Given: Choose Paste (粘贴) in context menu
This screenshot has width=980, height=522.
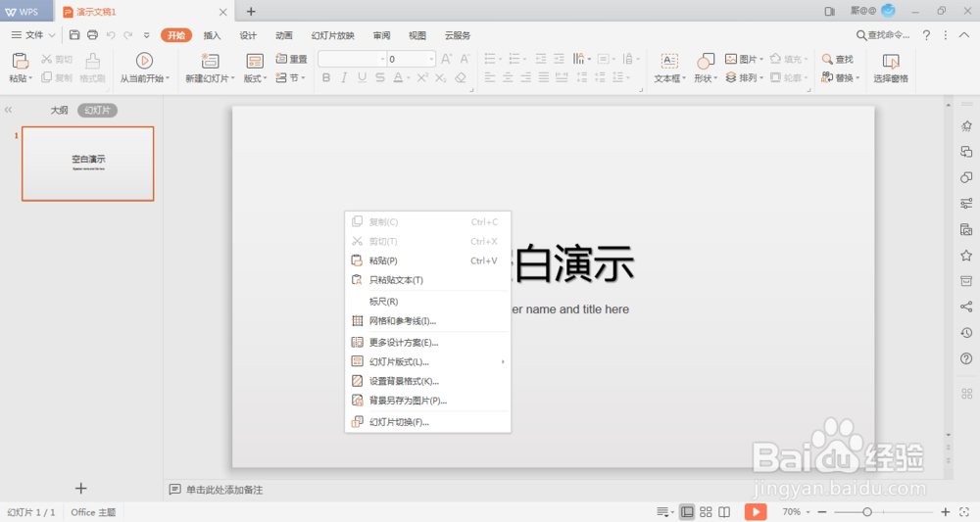Looking at the screenshot, I should coord(427,261).
